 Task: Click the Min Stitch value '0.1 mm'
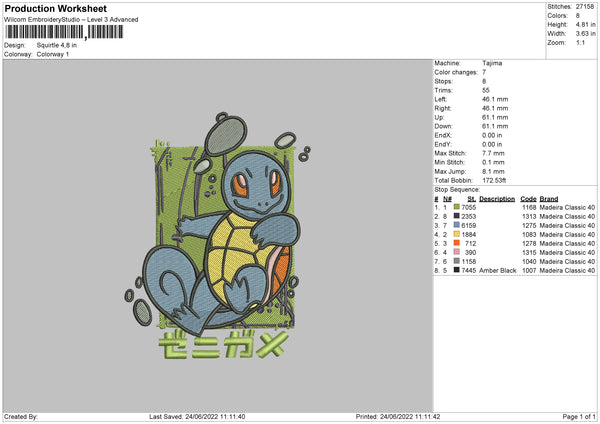[x=493, y=162]
